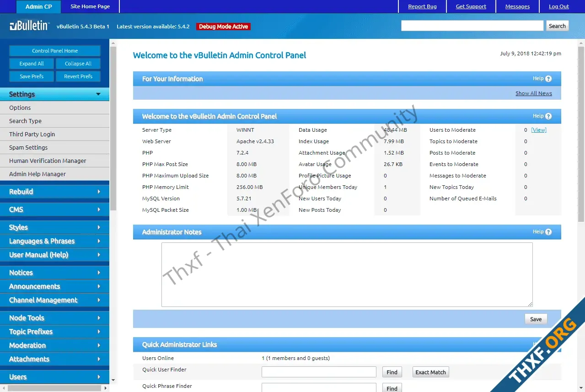The image size is (585, 392).
Task: Open help for the Administrator Notes section
Action: point(542,232)
